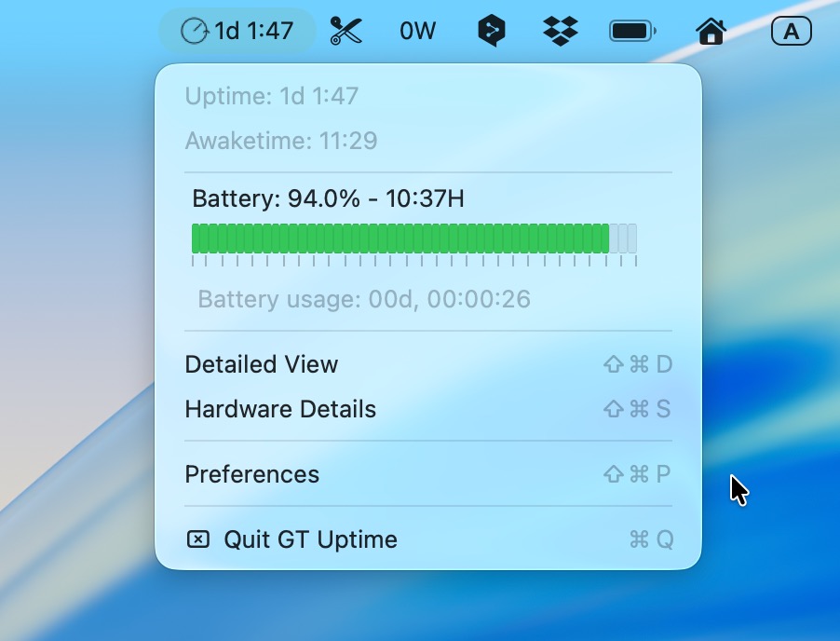
Task: Open the Home app menu bar icon
Action: click(x=711, y=31)
